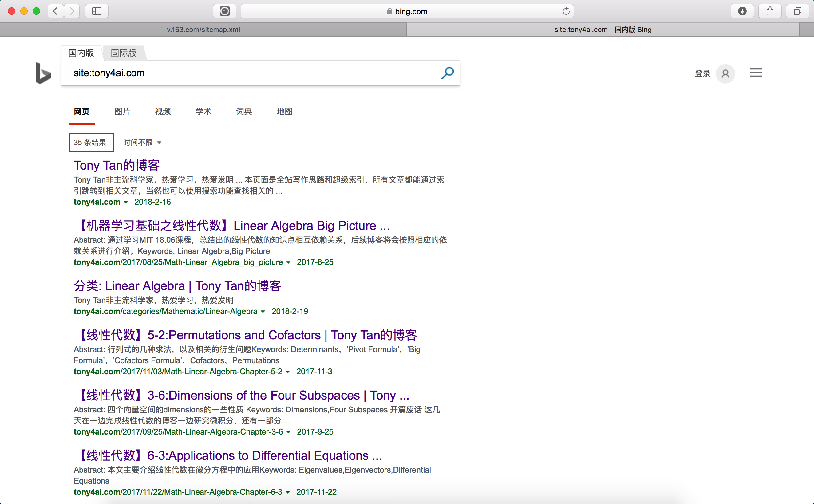This screenshot has height=504, width=814.
Task: Reload the page with refresh icon
Action: click(566, 11)
